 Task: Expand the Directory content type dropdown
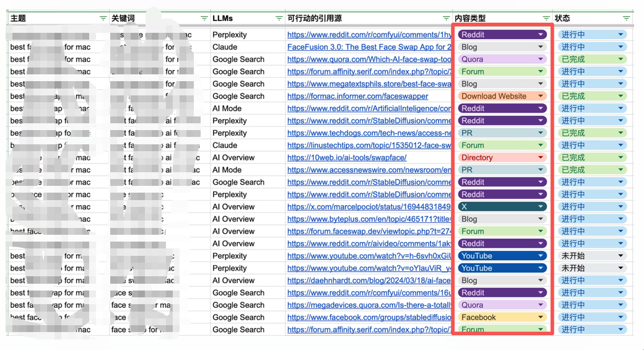point(502,158)
